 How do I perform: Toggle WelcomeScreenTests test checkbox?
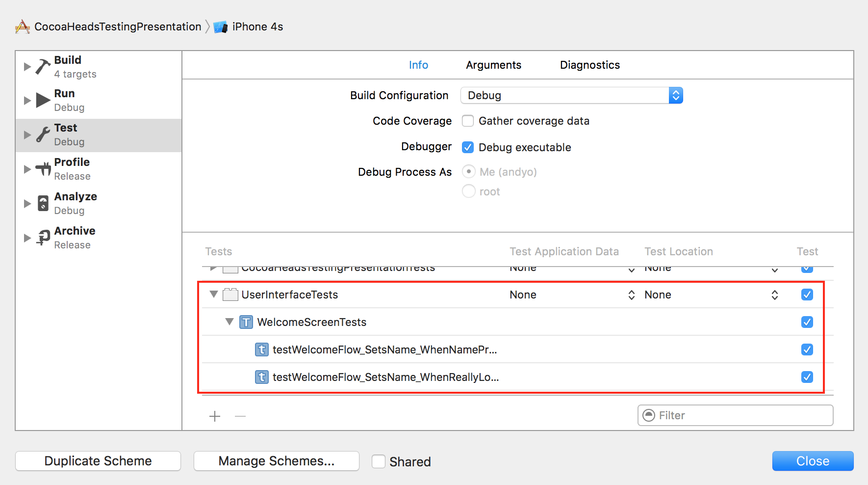[x=807, y=322]
